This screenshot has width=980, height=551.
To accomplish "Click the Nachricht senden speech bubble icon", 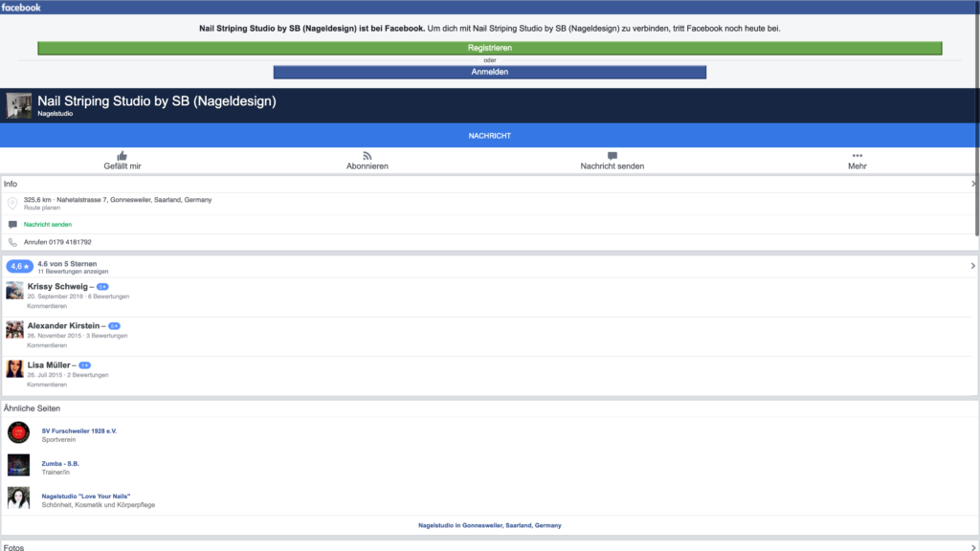I will (612, 156).
